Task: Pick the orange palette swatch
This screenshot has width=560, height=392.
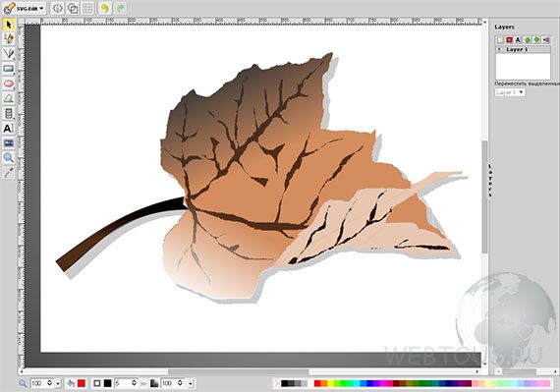Action: coord(323,384)
